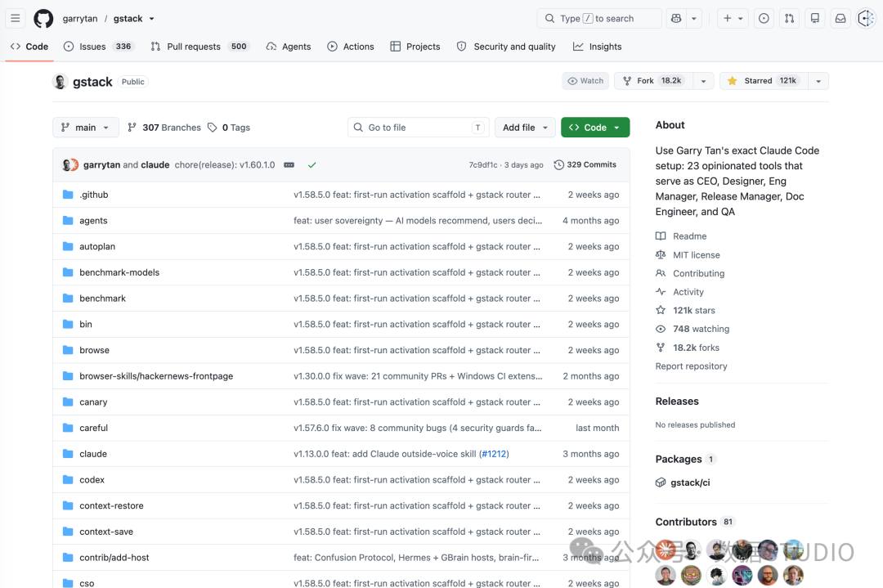Viewport: 883px width, 588px height.
Task: Open the Actions tab
Action: (350, 47)
